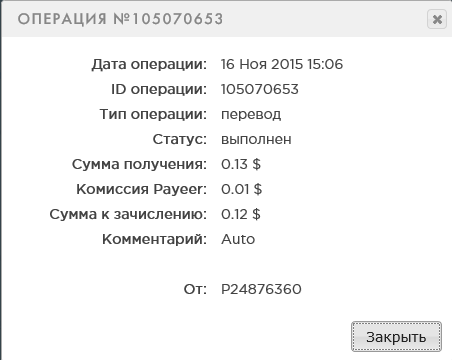Click the operation ID value 105070653
The image size is (452, 360).
pos(260,89)
